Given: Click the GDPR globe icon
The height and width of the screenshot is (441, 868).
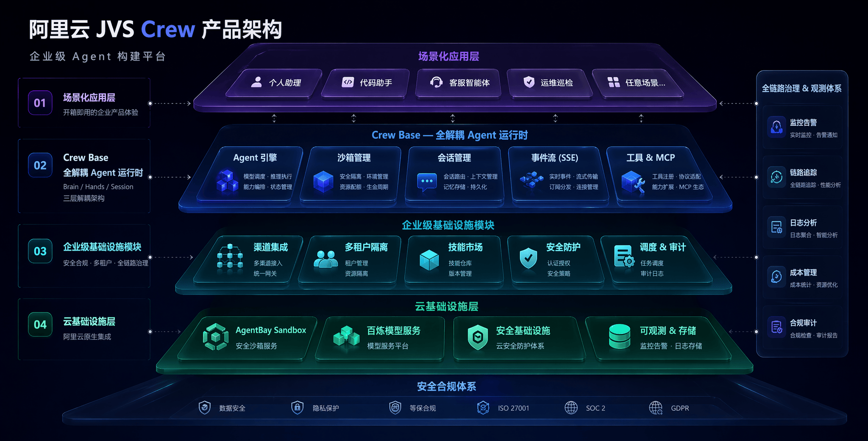Looking at the screenshot, I should pyautogui.click(x=656, y=408).
